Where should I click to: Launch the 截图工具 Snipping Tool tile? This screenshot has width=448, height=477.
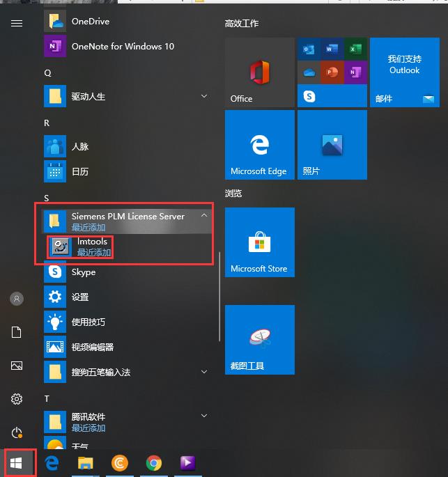pyautogui.click(x=260, y=340)
